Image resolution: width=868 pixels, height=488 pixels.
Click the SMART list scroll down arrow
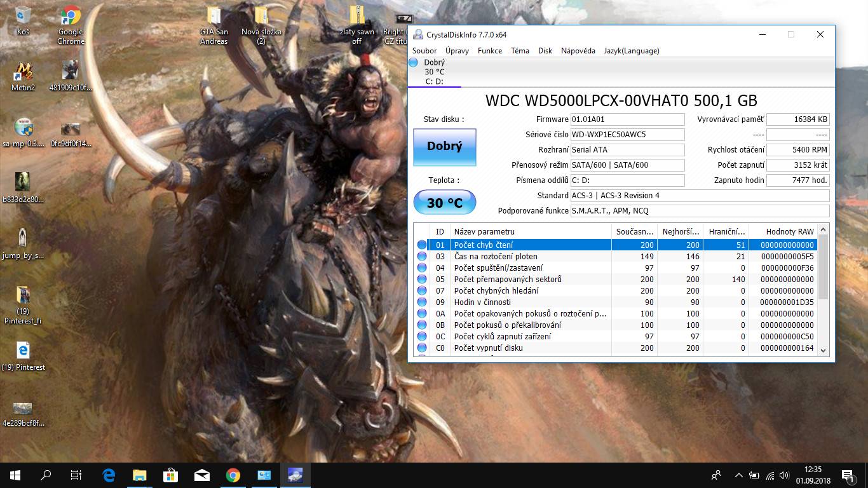824,349
